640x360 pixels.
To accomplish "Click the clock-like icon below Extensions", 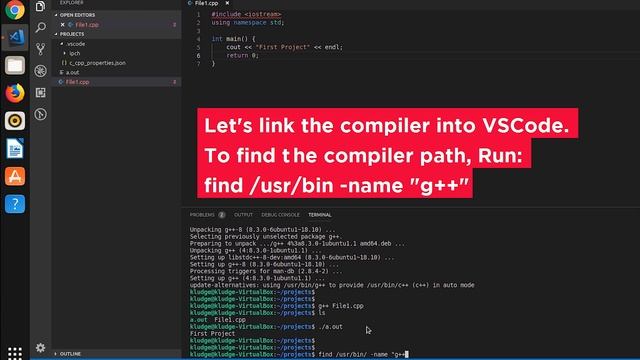I will click(40, 114).
